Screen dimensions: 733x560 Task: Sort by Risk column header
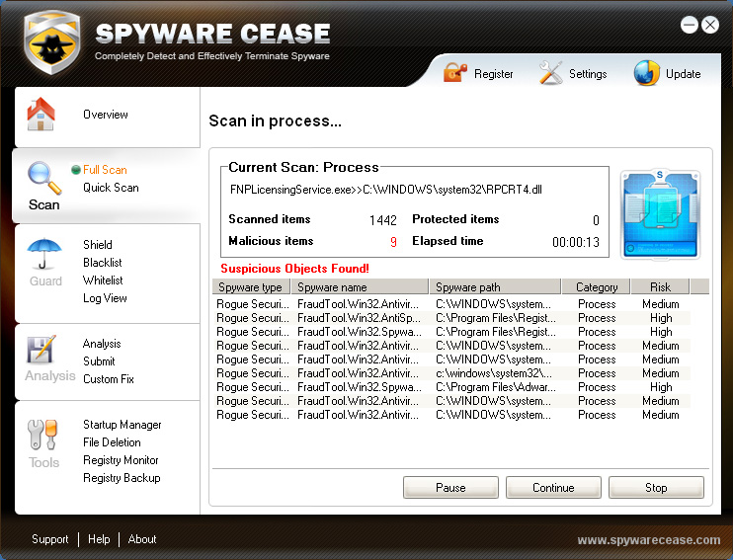coord(660,286)
